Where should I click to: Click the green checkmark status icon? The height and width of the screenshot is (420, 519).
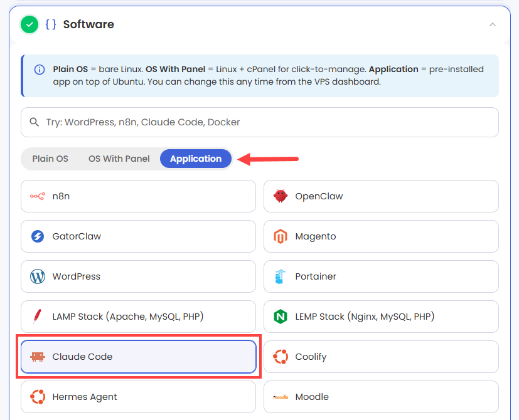[29, 24]
